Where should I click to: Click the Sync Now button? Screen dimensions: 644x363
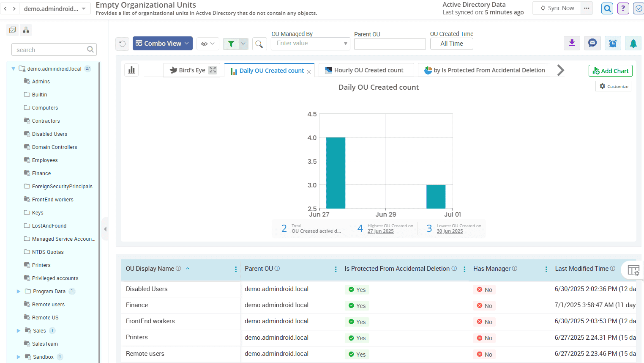(x=557, y=8)
